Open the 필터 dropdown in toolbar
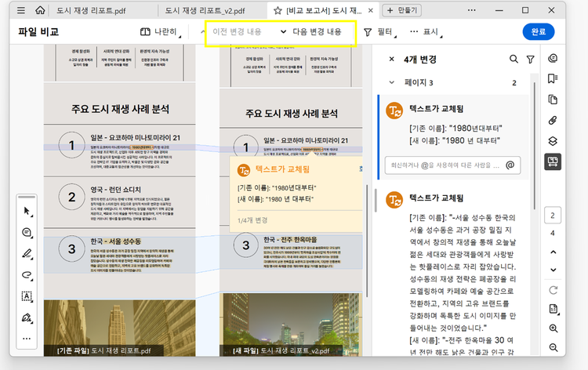 pos(380,32)
